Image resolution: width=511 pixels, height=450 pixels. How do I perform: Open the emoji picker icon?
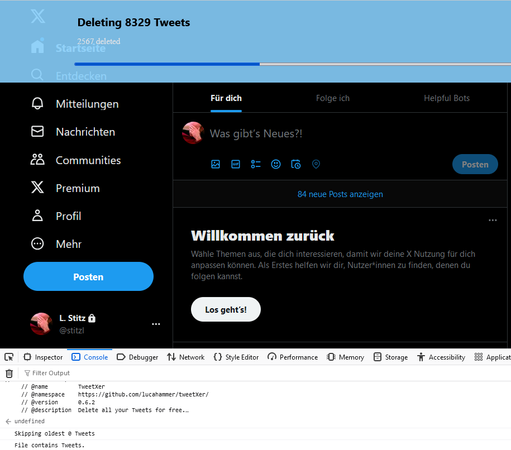(x=276, y=164)
